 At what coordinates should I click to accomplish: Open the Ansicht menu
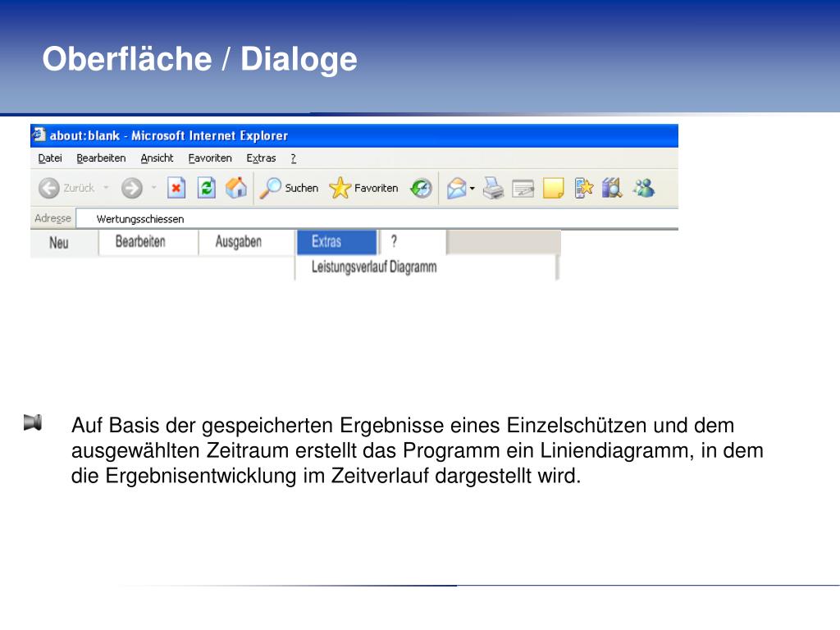(x=157, y=158)
